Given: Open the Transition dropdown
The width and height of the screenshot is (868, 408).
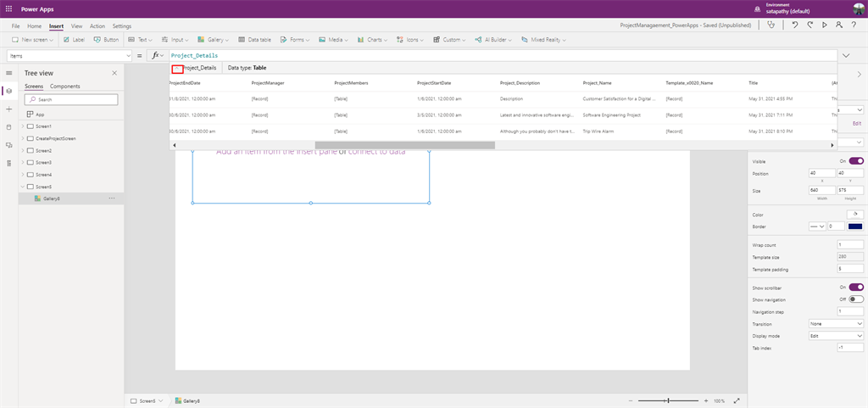Looking at the screenshot, I should (x=836, y=323).
